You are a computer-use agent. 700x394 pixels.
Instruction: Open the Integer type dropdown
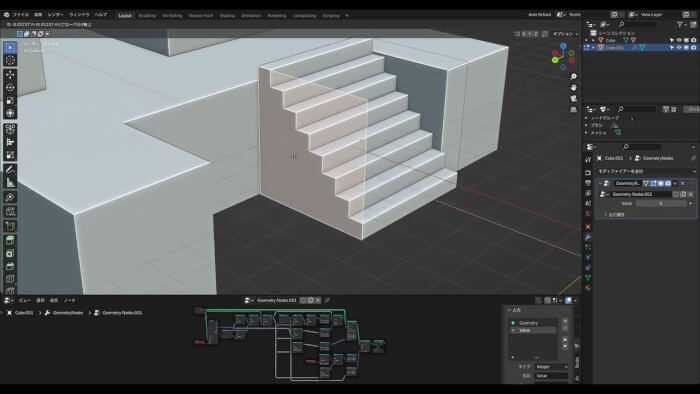[x=551, y=367]
